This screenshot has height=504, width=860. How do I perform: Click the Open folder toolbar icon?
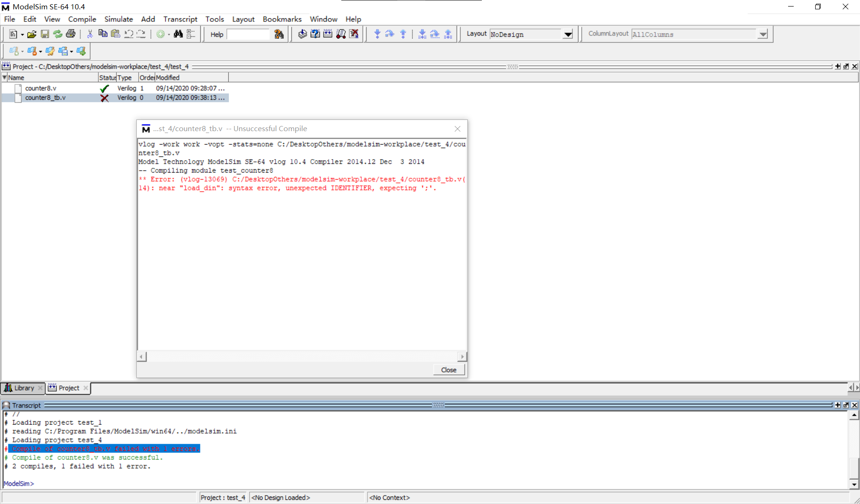[x=32, y=34]
